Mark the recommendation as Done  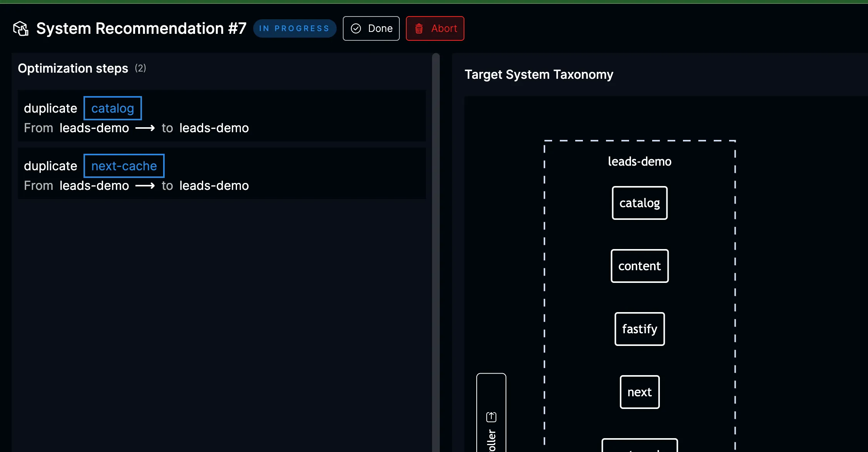(371, 28)
